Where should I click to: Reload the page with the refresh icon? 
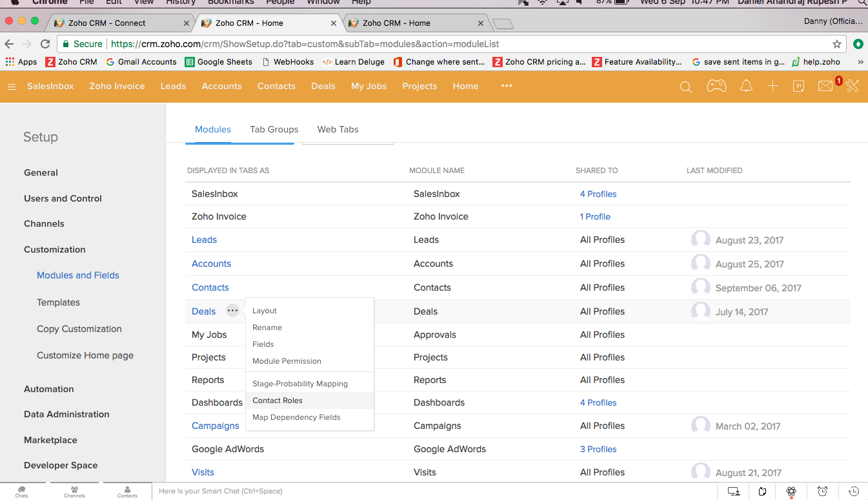pyautogui.click(x=45, y=44)
